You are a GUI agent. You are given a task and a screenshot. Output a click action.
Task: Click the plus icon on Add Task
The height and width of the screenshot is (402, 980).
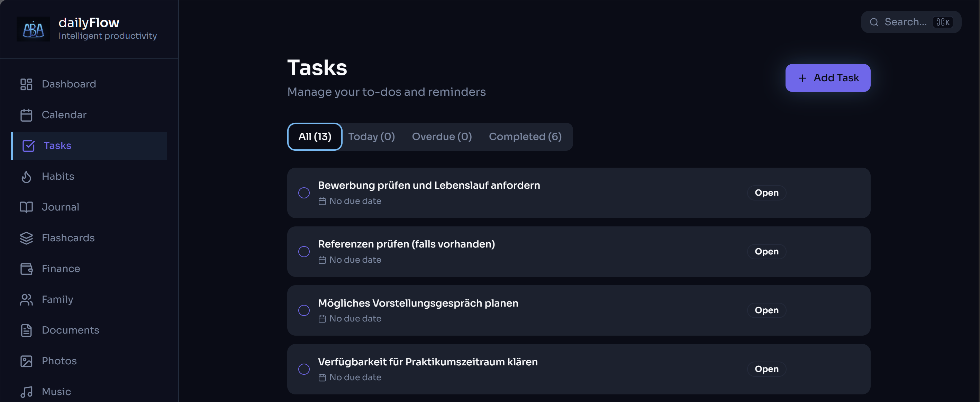coord(802,78)
